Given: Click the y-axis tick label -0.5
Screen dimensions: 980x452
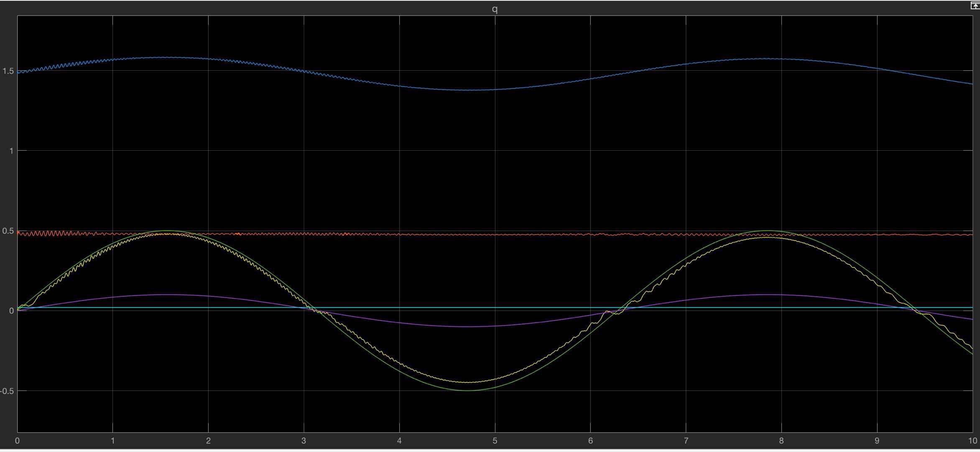Looking at the screenshot, I should [7, 391].
